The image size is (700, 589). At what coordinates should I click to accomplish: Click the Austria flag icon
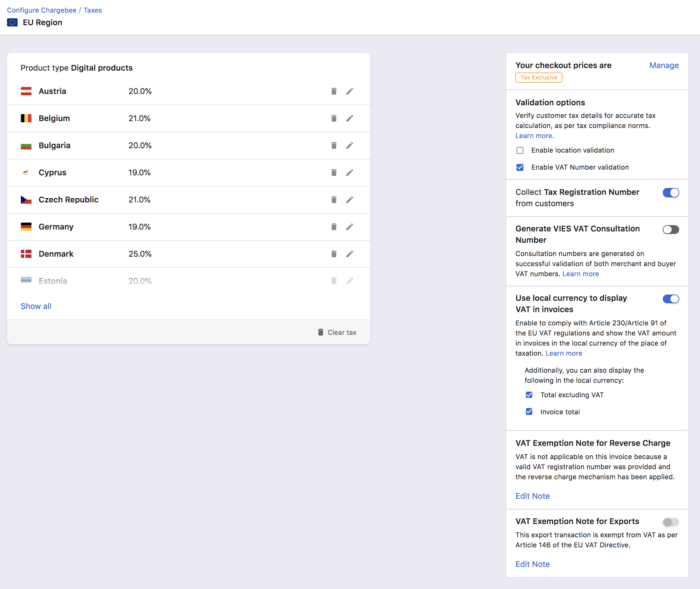tap(26, 91)
